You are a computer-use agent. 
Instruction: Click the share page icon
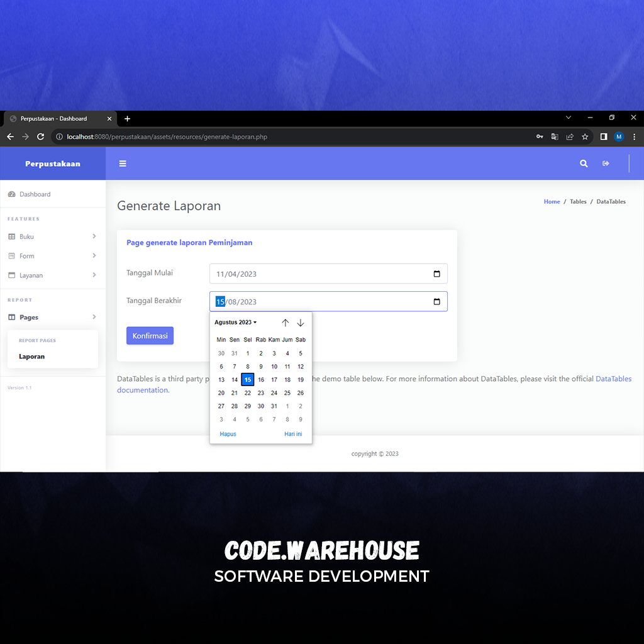(570, 136)
